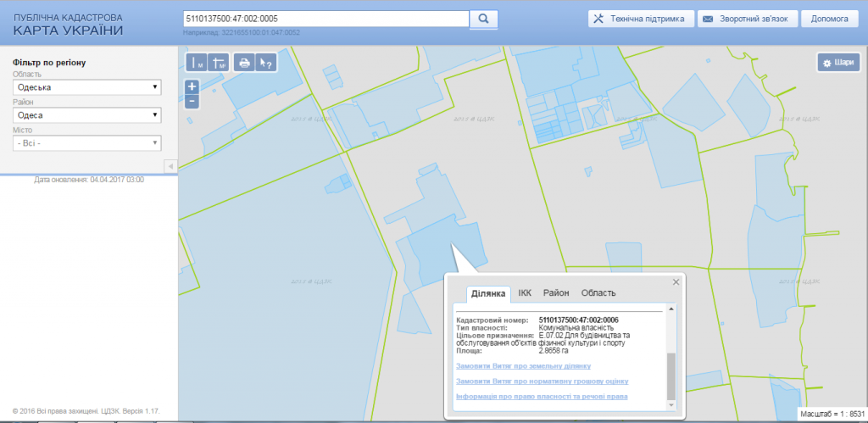Activate the identify parcel info cursor tool
This screenshot has width=868, height=423.
click(267, 63)
